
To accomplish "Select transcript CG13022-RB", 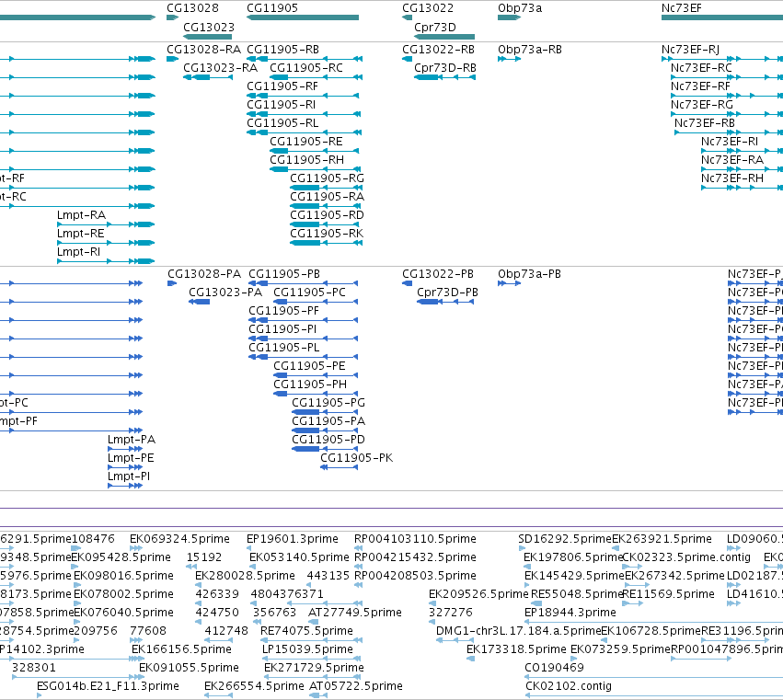I will [x=439, y=50].
